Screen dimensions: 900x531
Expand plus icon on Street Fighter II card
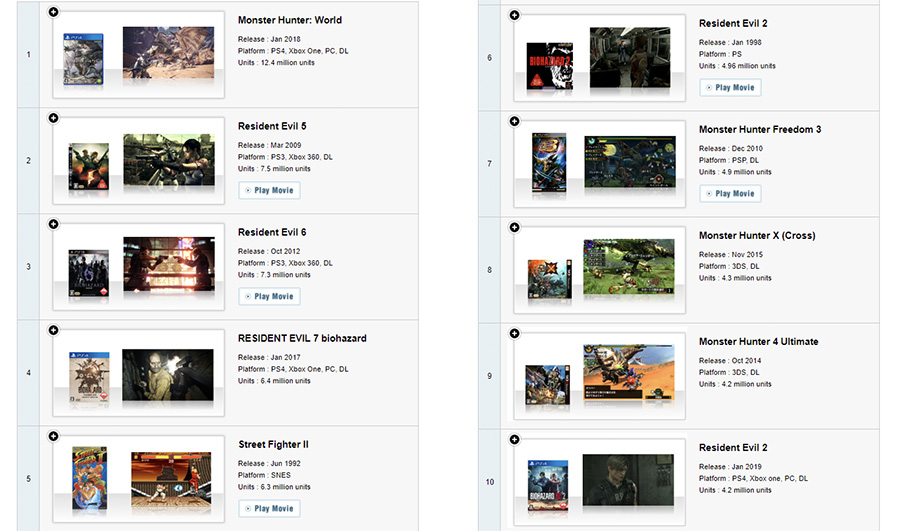tap(53, 436)
